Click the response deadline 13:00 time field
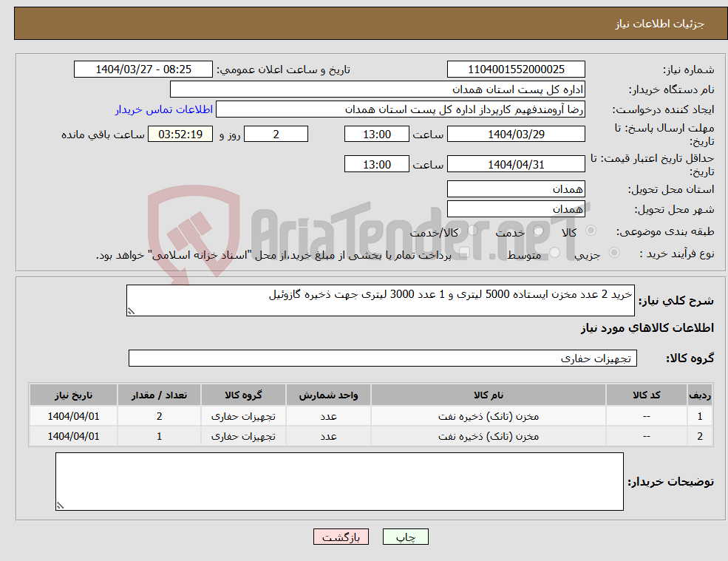Viewport: 728px width, 561px height. (376, 135)
